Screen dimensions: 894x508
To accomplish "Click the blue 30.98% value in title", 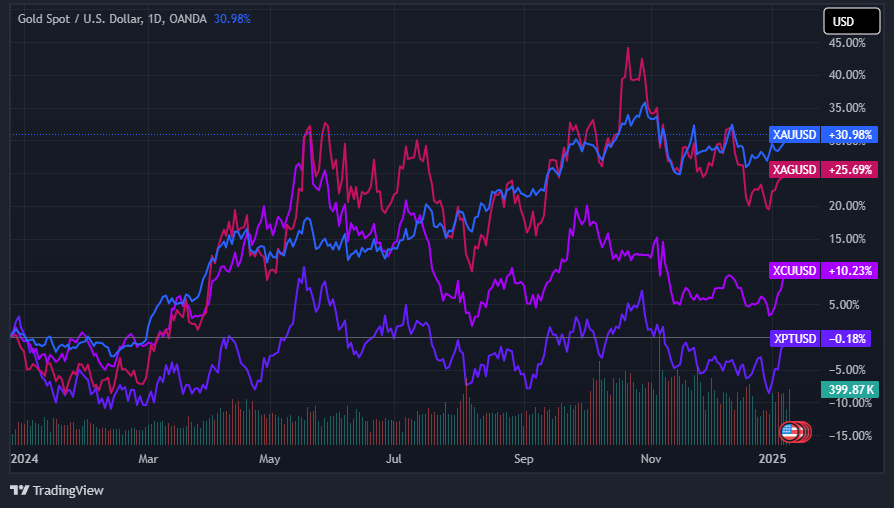I will click(232, 19).
